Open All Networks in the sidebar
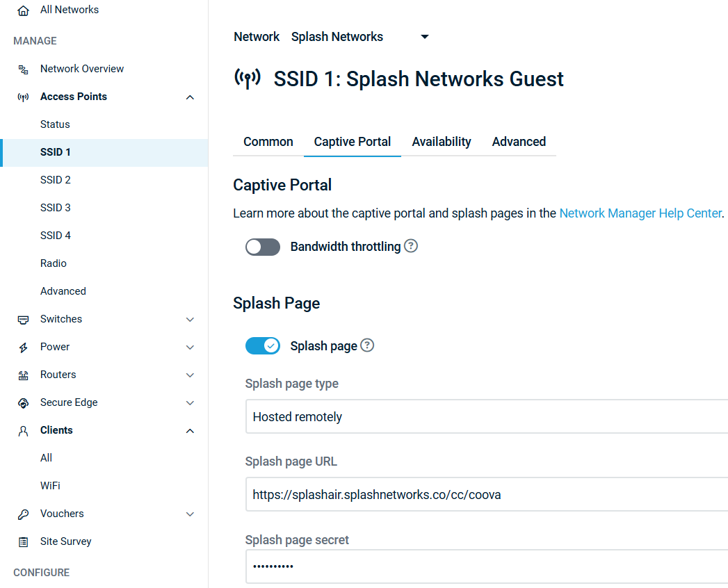The height and width of the screenshot is (588, 728). (x=70, y=10)
